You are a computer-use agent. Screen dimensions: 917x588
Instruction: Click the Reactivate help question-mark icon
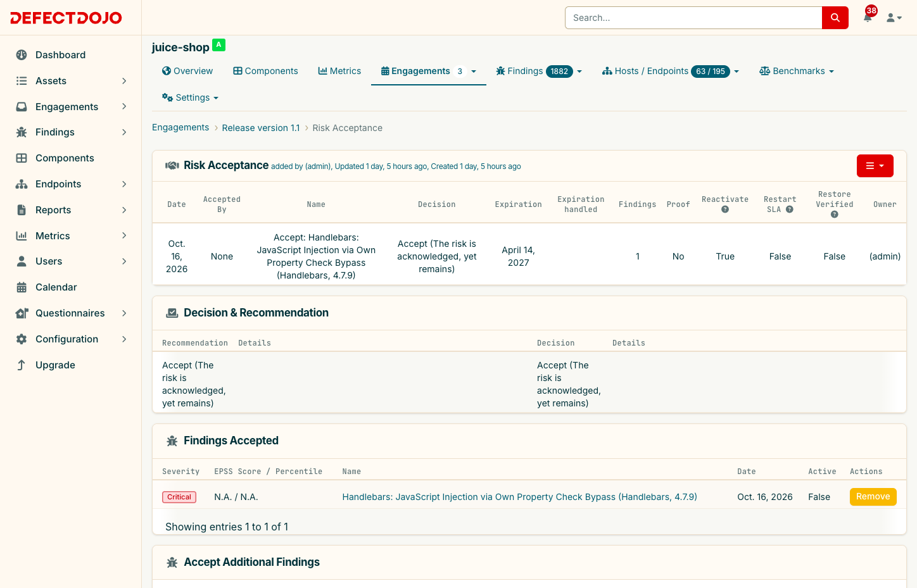tap(725, 210)
